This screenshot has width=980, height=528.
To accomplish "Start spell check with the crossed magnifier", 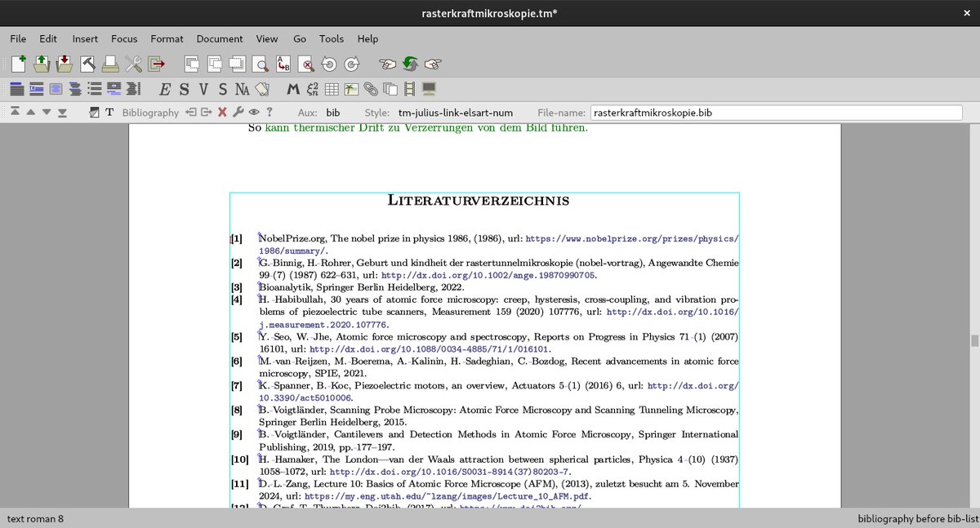I will pyautogui.click(x=306, y=63).
